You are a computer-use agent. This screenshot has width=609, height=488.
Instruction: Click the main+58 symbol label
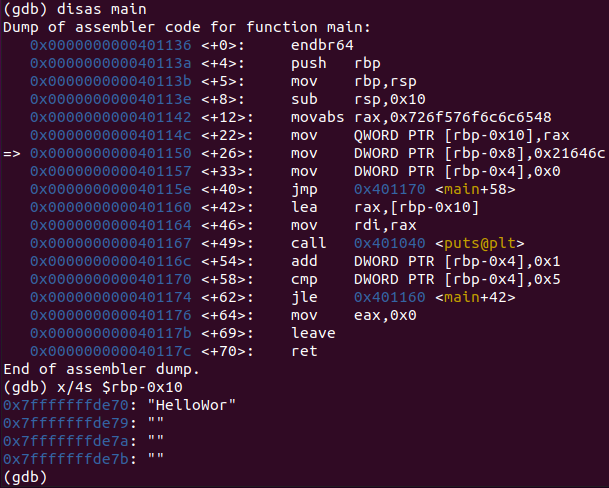pos(475,189)
